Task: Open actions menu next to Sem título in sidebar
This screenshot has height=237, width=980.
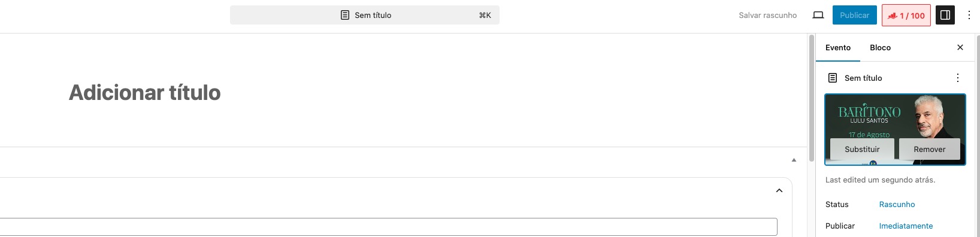Action: (x=958, y=78)
